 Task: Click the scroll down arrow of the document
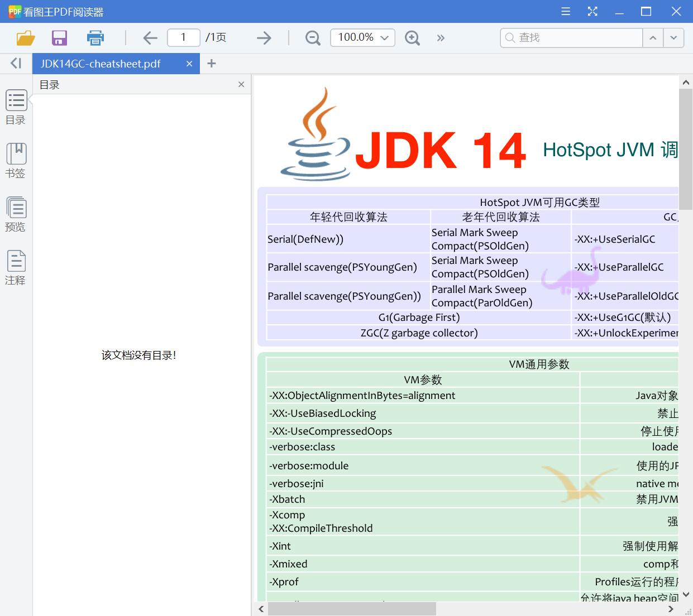[686, 595]
